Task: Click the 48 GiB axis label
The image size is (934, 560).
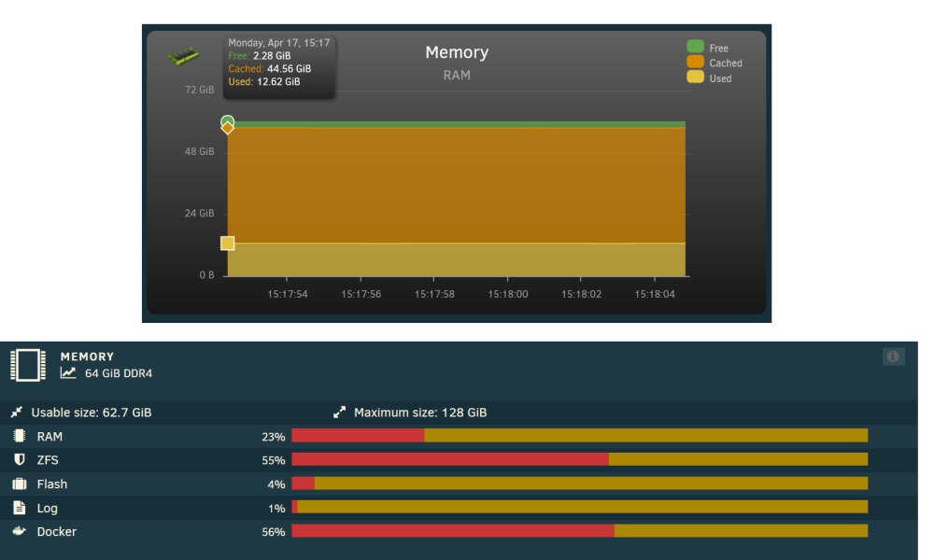Action: tap(200, 152)
